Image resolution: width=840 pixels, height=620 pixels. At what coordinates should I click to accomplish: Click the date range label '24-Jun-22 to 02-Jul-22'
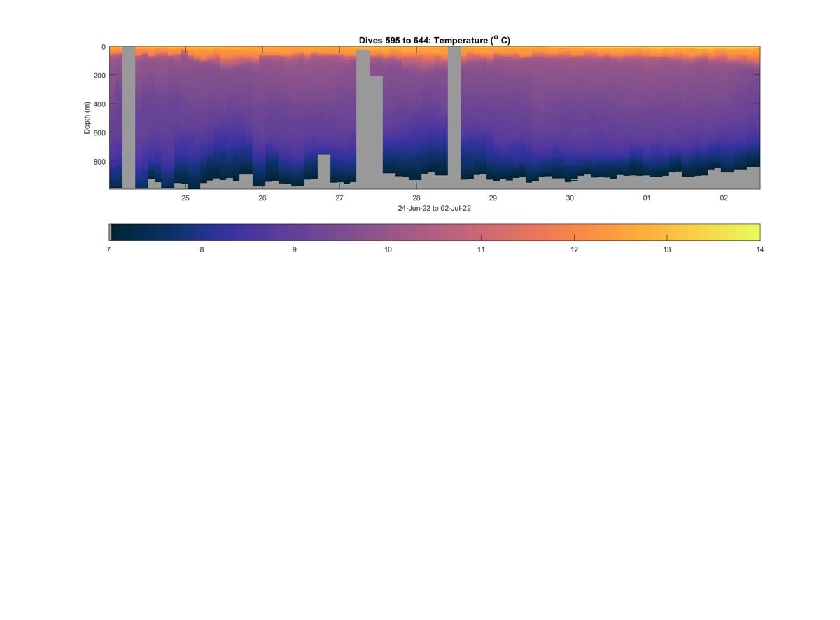click(435, 209)
